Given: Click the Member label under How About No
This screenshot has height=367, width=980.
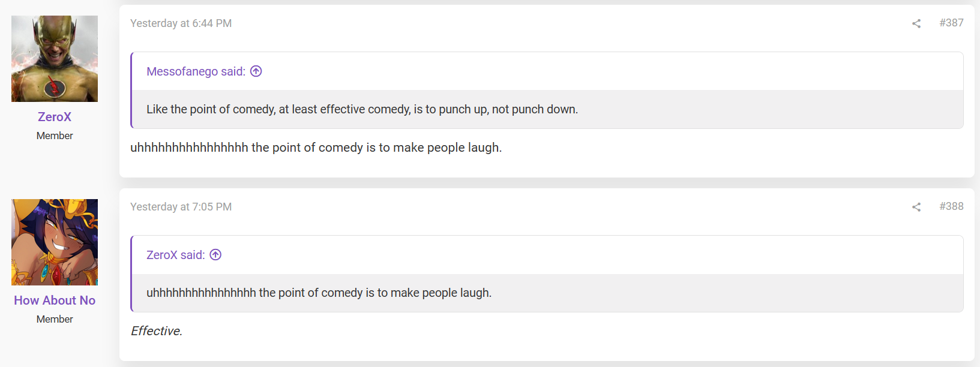Looking at the screenshot, I should (x=55, y=319).
